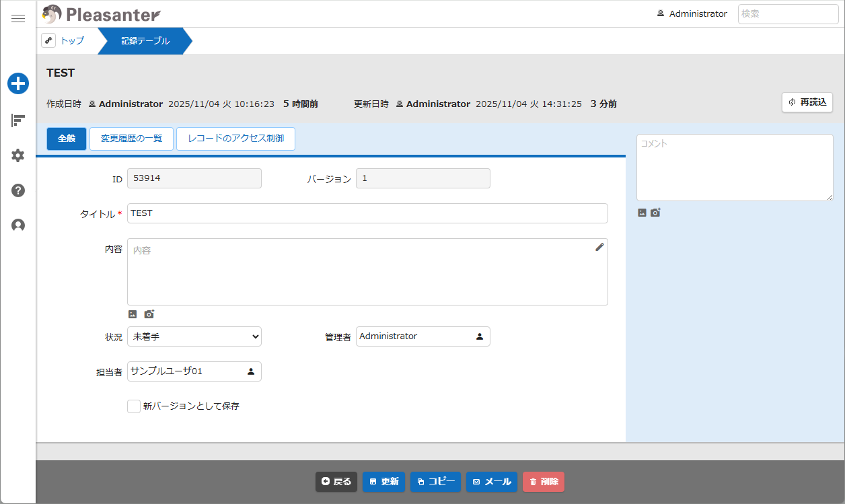The image size is (845, 504).
Task: Click the blue plus create-new icon
Action: [18, 83]
